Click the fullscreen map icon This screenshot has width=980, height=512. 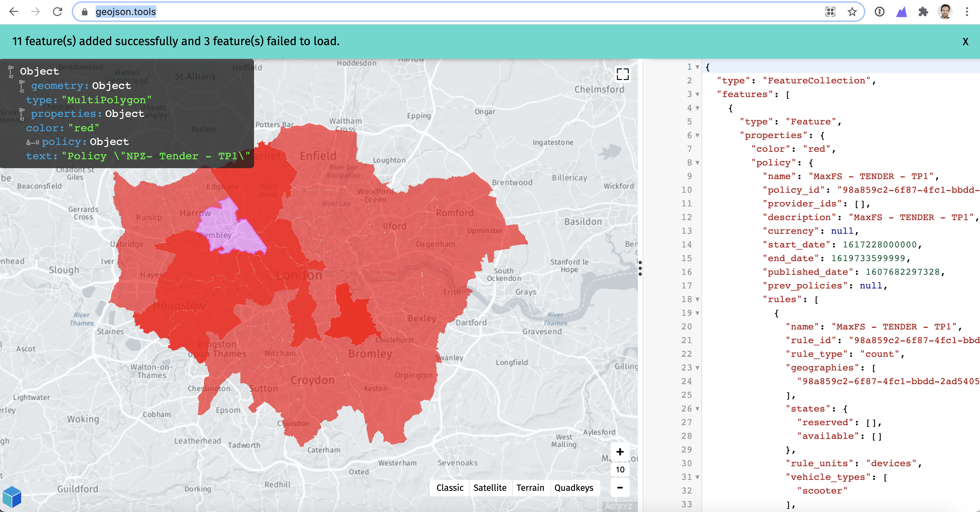622,74
